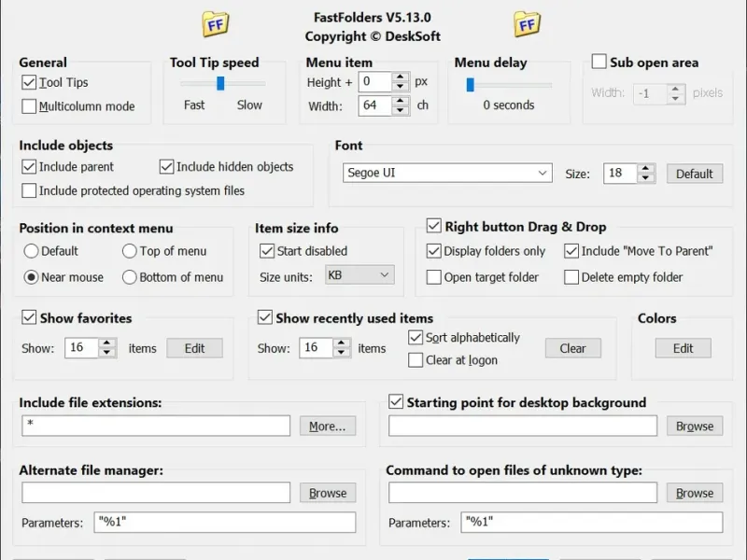Screen dimensions: 747x560
Task: Increase recently used items Show count
Action: 342,343
